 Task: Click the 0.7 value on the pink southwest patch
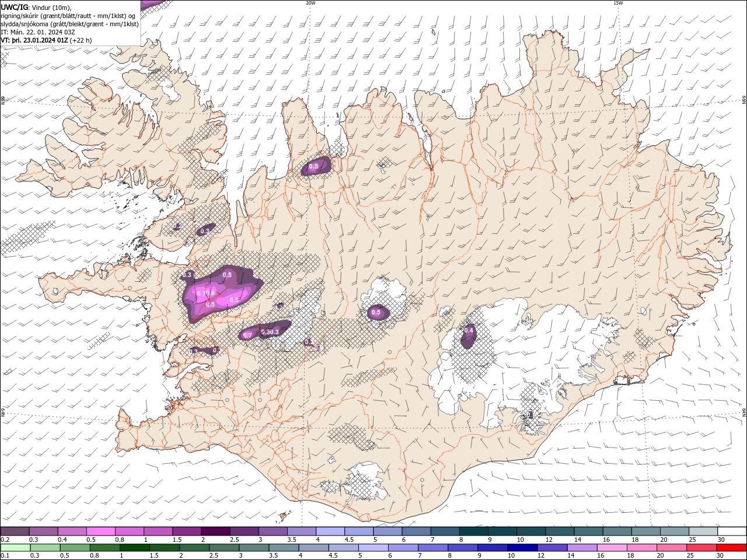[247, 335]
